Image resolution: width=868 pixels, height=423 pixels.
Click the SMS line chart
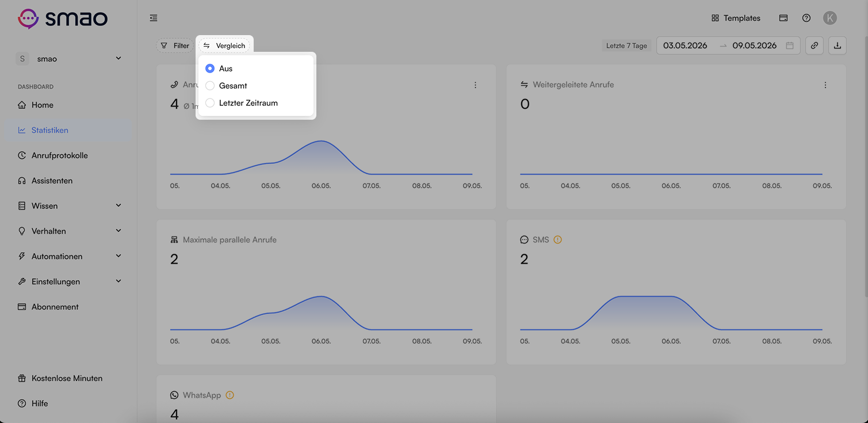(x=671, y=313)
